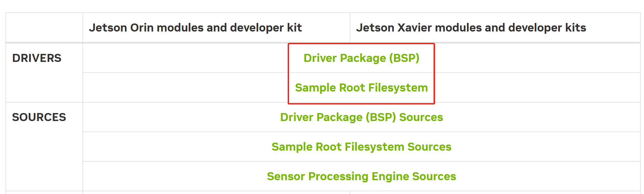Open the Sensor Processing Engine Sources link
644x194 pixels.
point(361,176)
